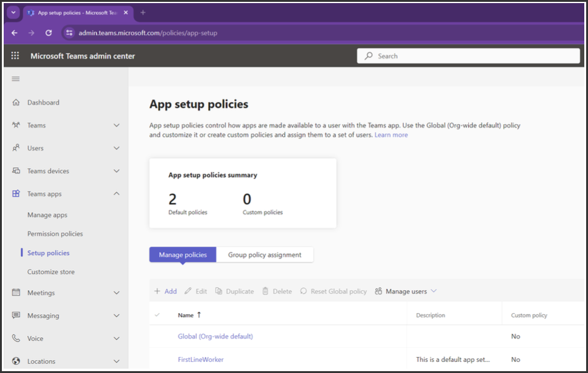Click the browser back arrow
Screen dimensions: 588x373
pos(14,33)
